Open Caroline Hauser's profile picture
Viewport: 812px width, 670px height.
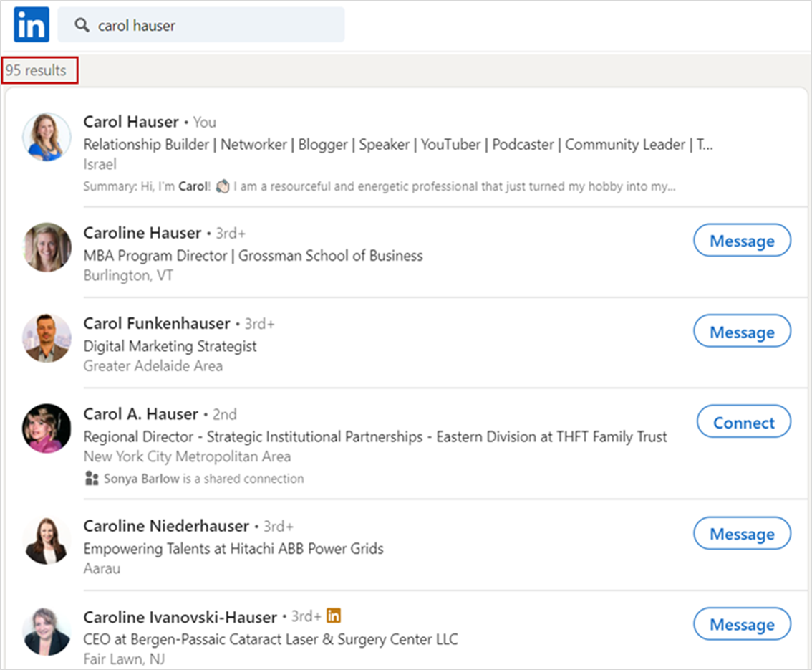(47, 248)
